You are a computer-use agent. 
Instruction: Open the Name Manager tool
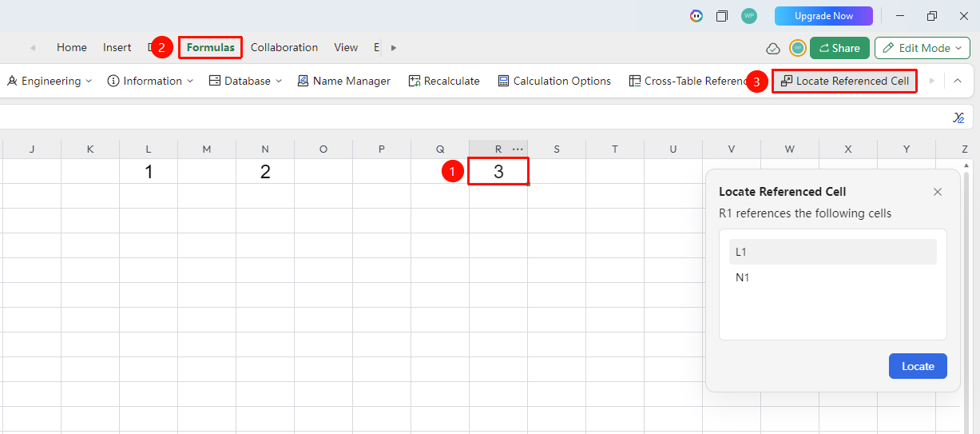tap(344, 81)
